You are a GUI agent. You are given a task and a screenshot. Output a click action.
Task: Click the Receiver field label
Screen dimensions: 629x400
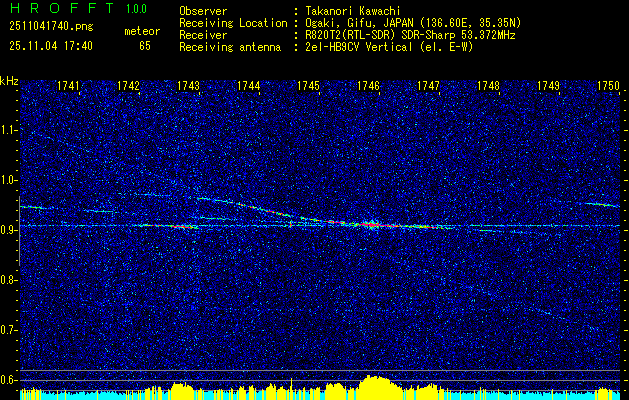click(203, 35)
